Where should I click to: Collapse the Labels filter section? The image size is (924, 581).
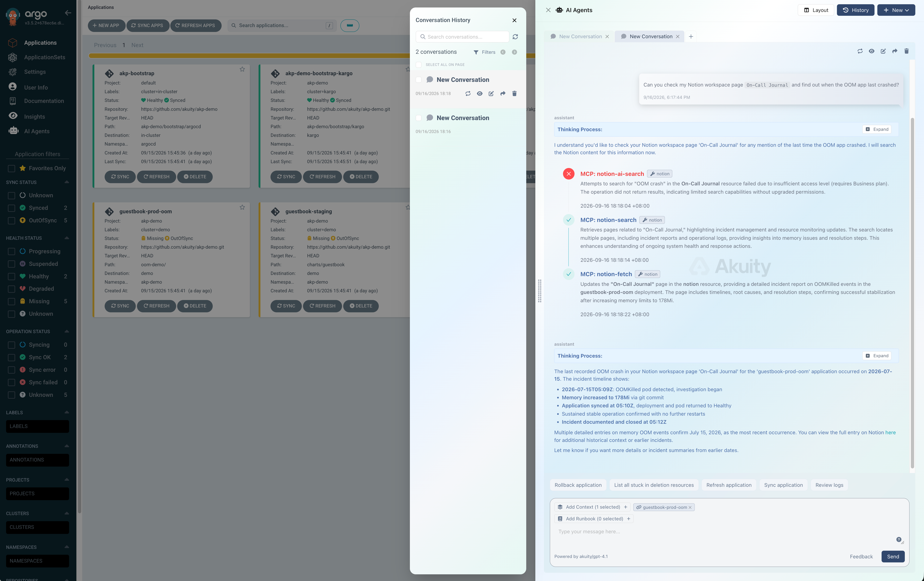67,412
